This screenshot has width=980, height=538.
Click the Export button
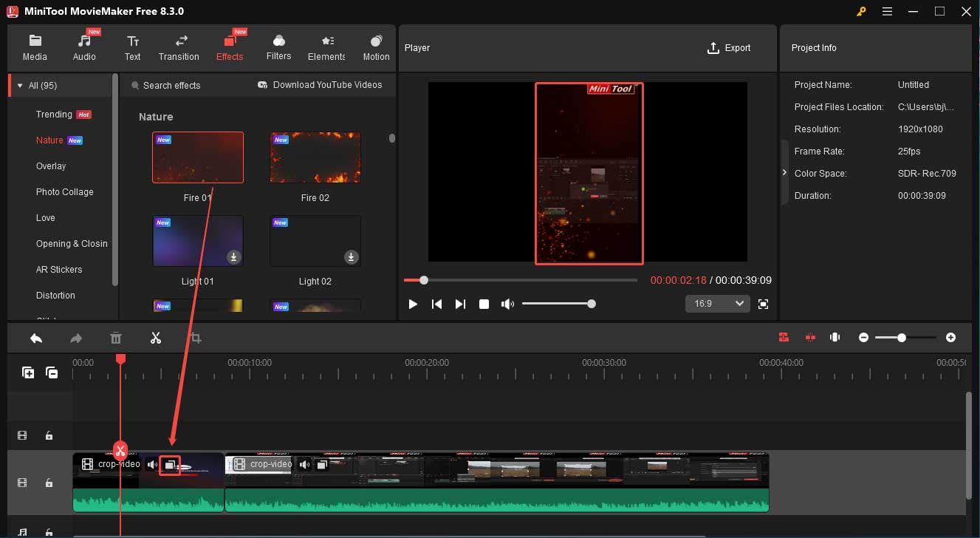click(729, 48)
